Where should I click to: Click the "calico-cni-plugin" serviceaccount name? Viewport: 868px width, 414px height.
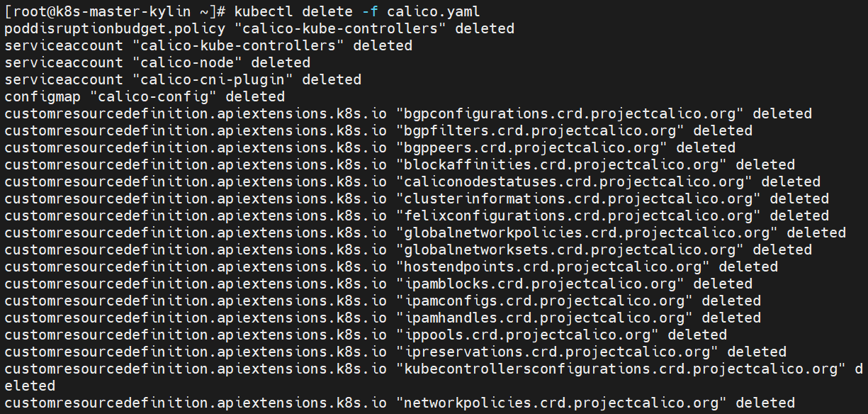click(x=212, y=79)
